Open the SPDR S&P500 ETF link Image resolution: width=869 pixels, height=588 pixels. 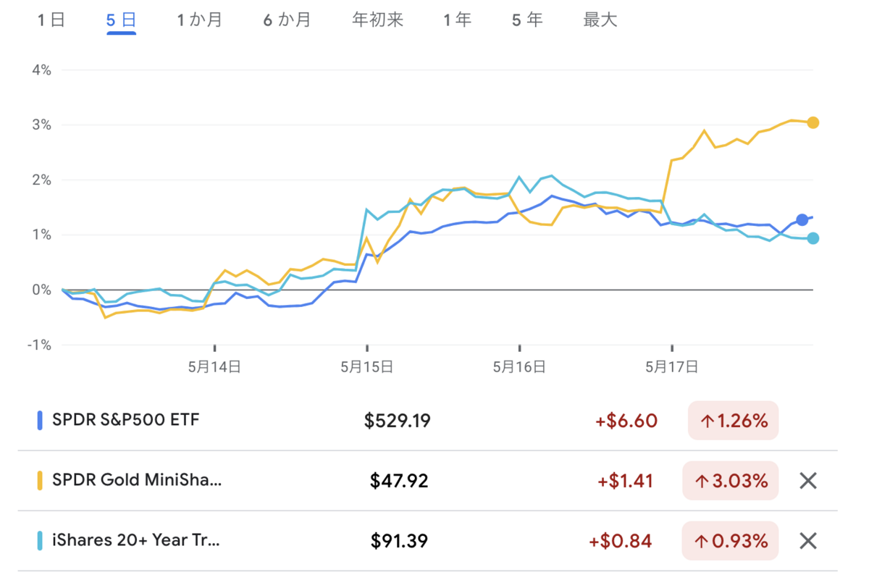click(x=125, y=420)
